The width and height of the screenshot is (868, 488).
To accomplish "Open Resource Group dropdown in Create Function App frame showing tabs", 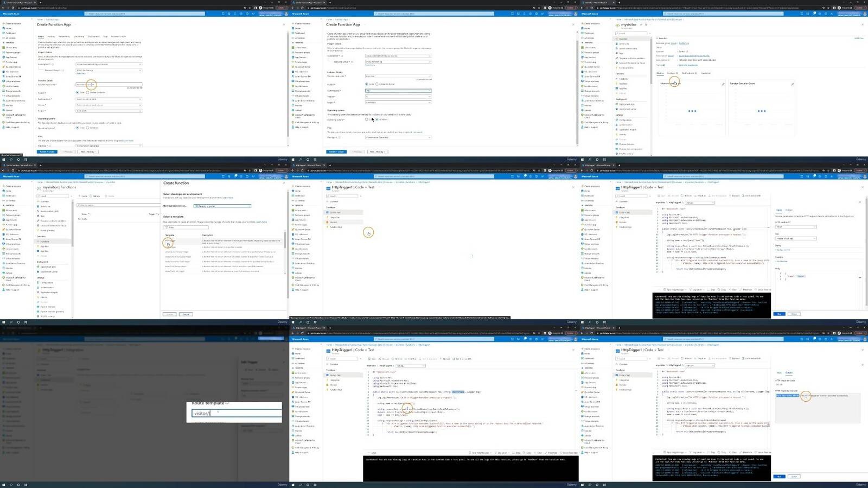I will click(x=108, y=70).
